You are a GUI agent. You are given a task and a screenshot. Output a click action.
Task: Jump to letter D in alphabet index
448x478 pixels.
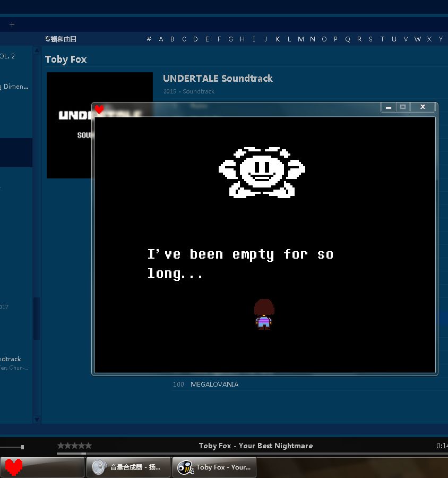[196, 39]
